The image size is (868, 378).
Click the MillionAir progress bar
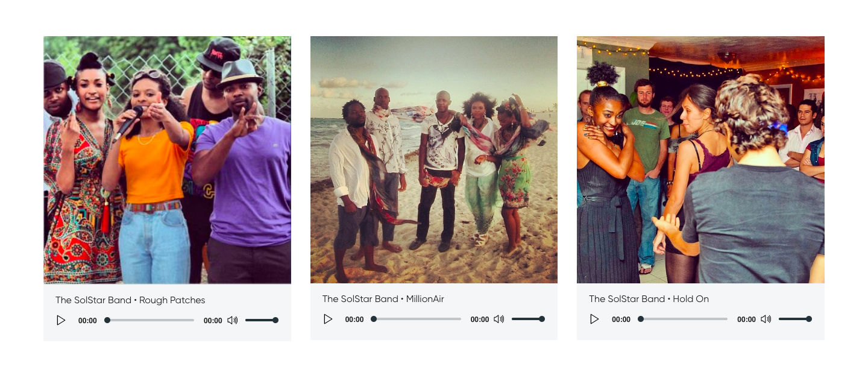[416, 319]
